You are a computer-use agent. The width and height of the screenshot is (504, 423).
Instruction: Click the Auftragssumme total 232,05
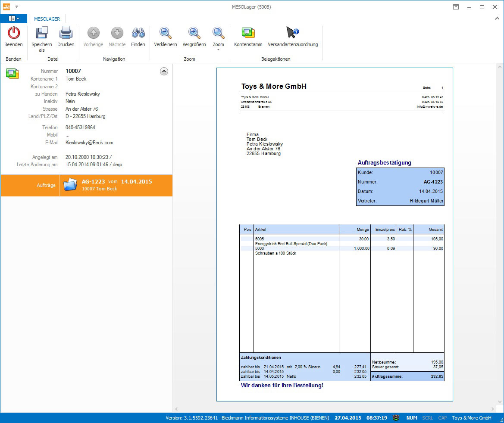[437, 376]
